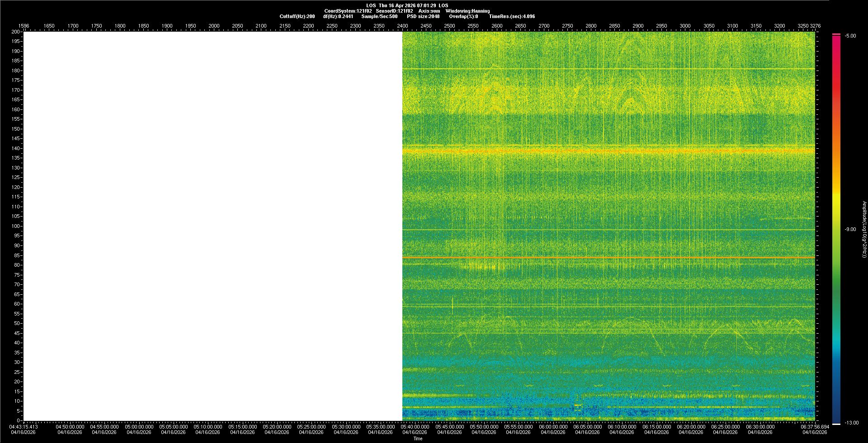The height and width of the screenshot is (443, 868).
Task: Click the 06:37:56.694 end time label
Action: pos(815,427)
